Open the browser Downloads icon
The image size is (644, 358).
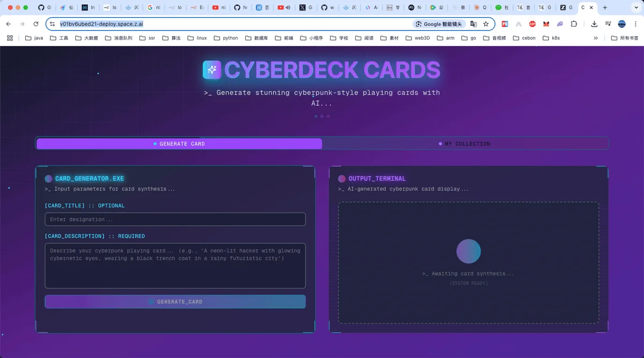click(x=594, y=24)
